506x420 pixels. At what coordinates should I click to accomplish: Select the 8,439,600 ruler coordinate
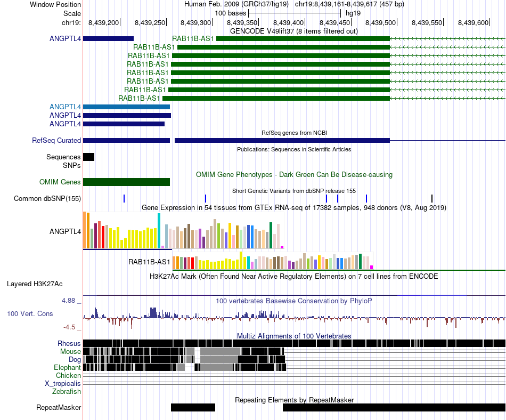pos(474,22)
